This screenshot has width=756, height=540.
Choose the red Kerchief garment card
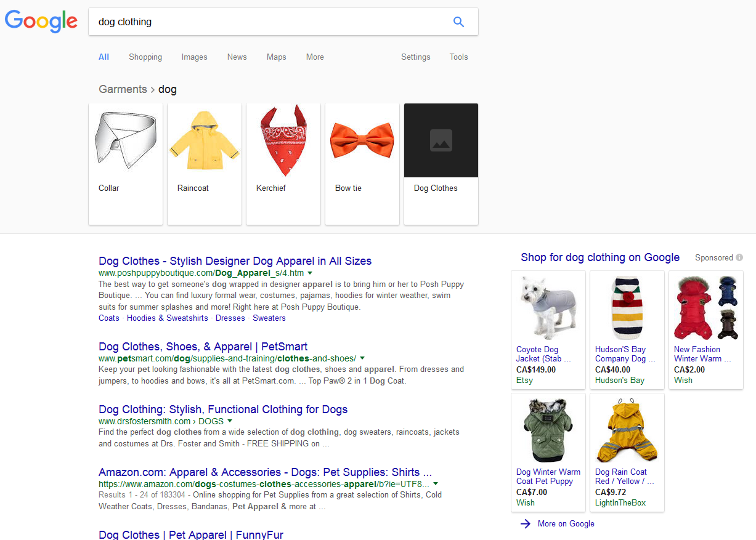click(x=283, y=163)
